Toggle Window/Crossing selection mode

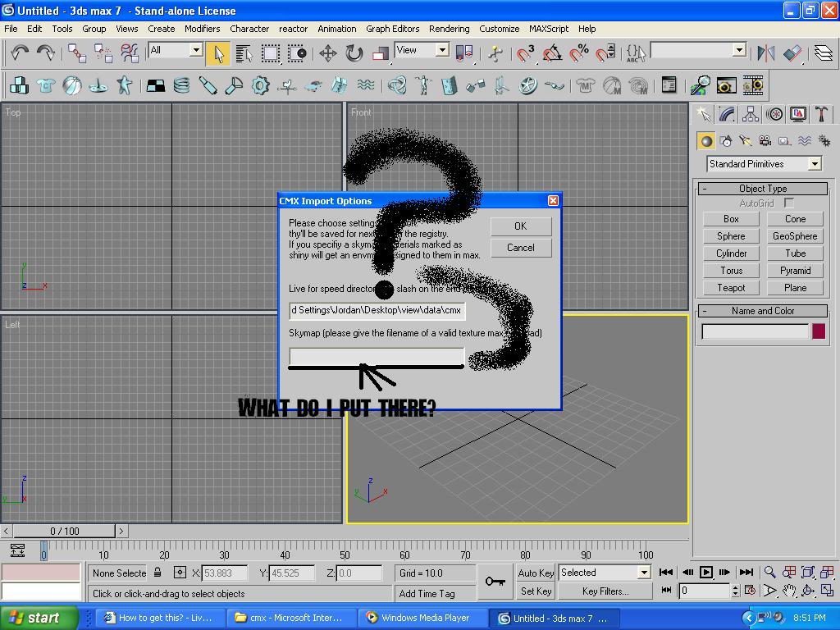[x=296, y=53]
